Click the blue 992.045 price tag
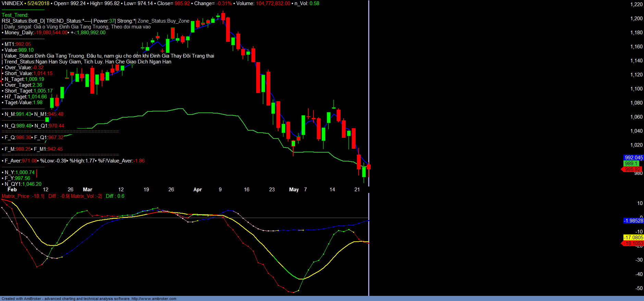 coord(633,158)
